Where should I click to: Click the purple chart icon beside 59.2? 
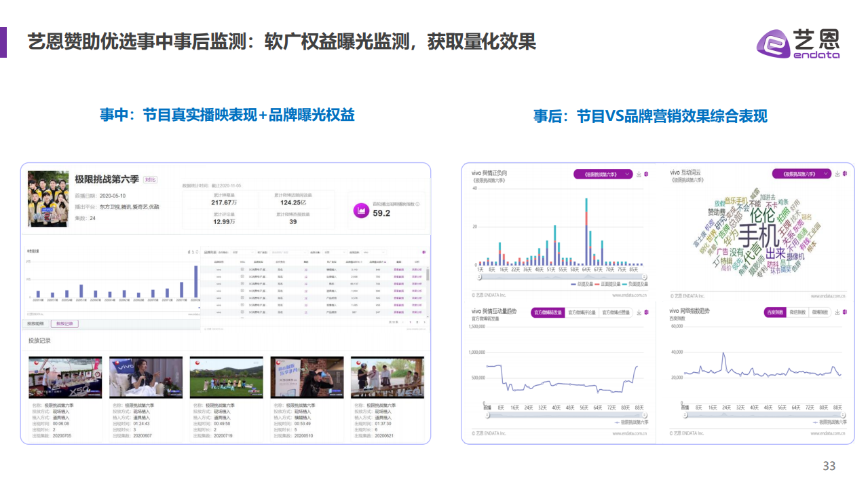tap(361, 212)
